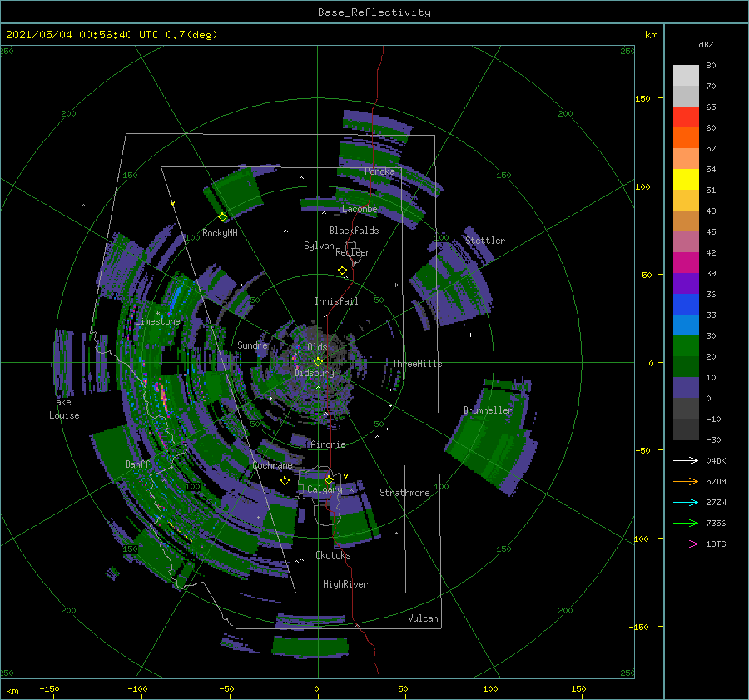Click the Strathmore city label
This screenshot has width=749, height=700.
[404, 493]
